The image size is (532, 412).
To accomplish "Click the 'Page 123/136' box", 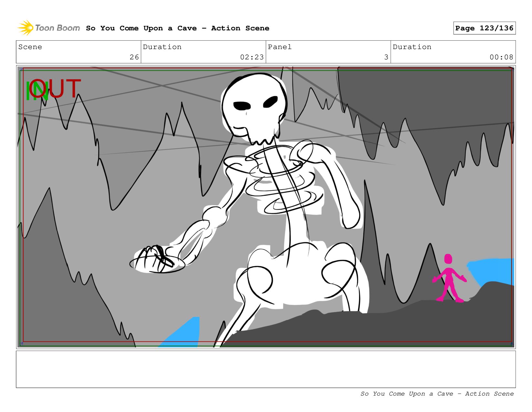I will (484, 28).
